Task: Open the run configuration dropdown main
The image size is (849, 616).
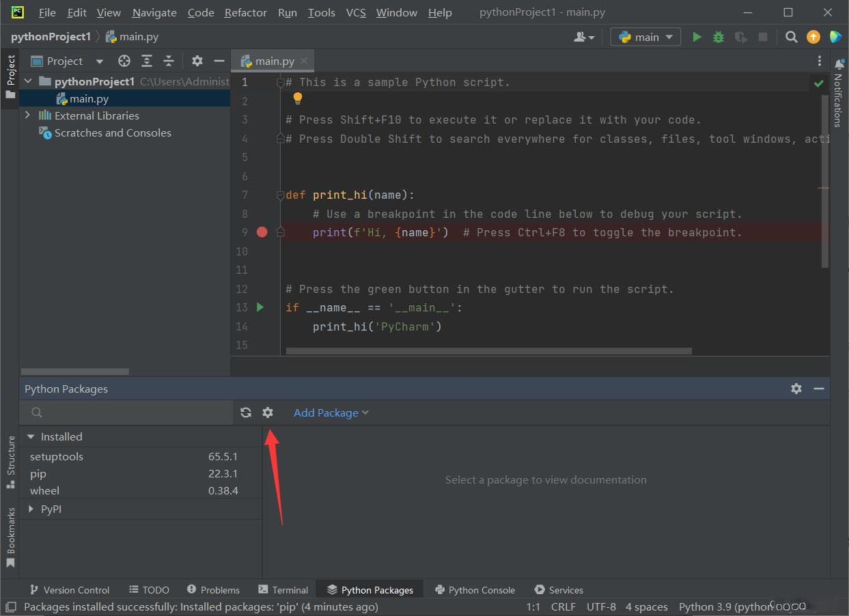Action: [645, 37]
